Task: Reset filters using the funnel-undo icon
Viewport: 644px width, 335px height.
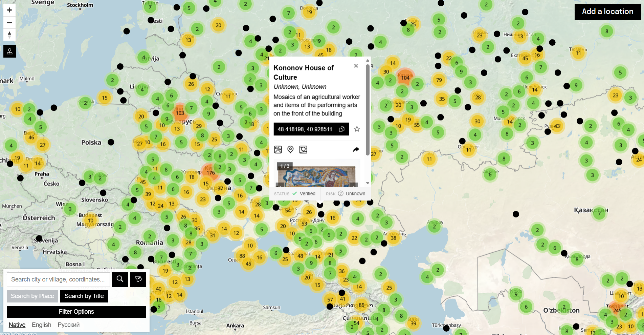Action: (138, 279)
